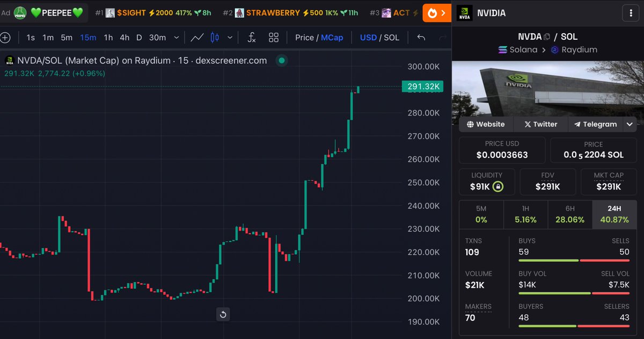Click the NVIDIA building banner image

[548, 88]
